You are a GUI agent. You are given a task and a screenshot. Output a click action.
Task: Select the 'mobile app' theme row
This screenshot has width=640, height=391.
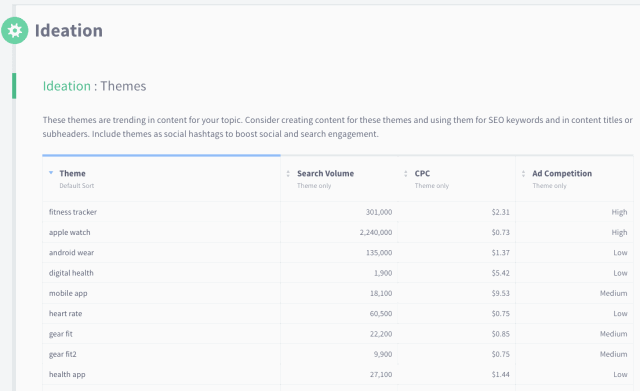click(338, 293)
